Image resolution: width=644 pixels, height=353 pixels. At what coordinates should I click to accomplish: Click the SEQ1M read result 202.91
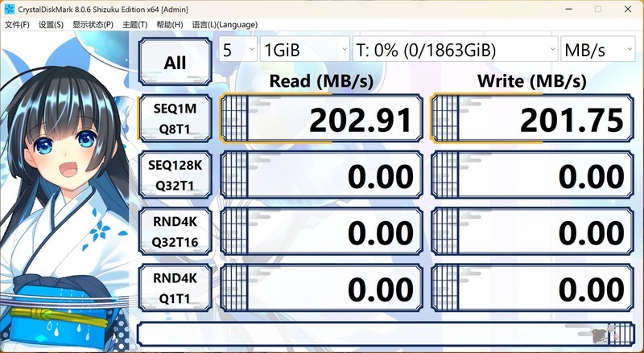[321, 118]
